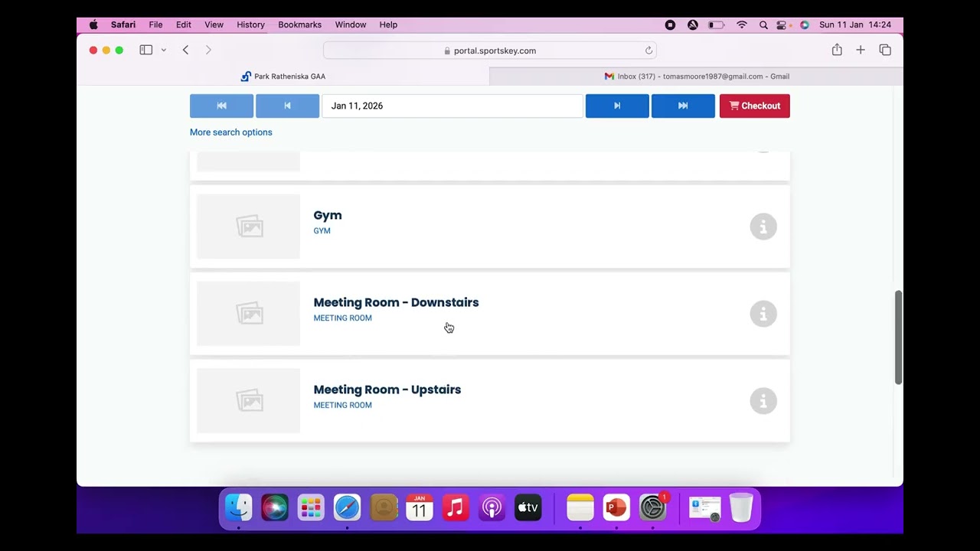The image size is (980, 551).
Task: Go to previous day button
Action: (287, 106)
